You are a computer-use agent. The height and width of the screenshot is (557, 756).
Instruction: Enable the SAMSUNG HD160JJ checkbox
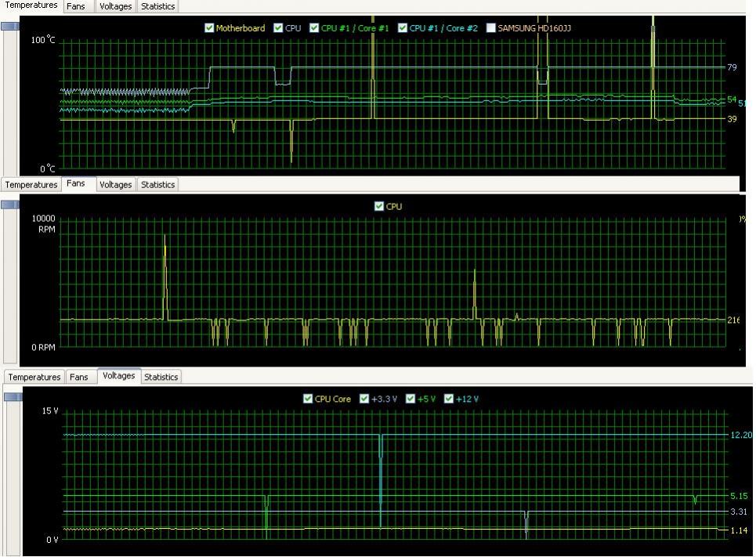[491, 28]
